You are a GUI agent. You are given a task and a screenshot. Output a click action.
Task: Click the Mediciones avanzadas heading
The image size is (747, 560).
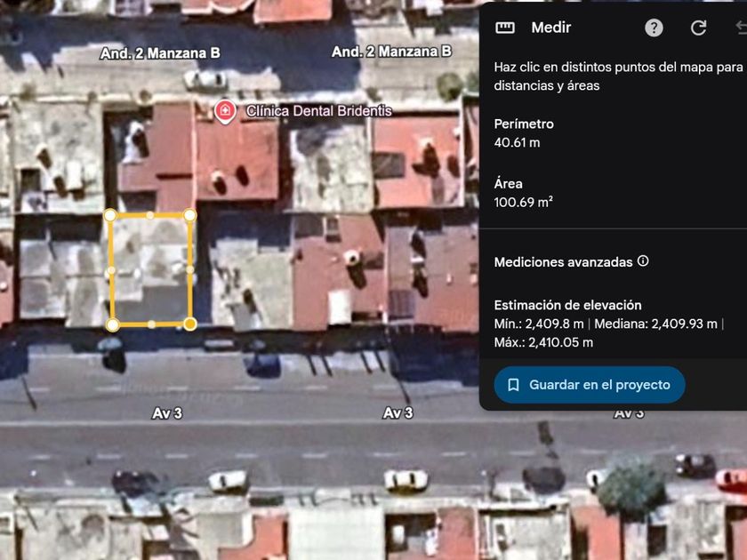click(x=565, y=262)
